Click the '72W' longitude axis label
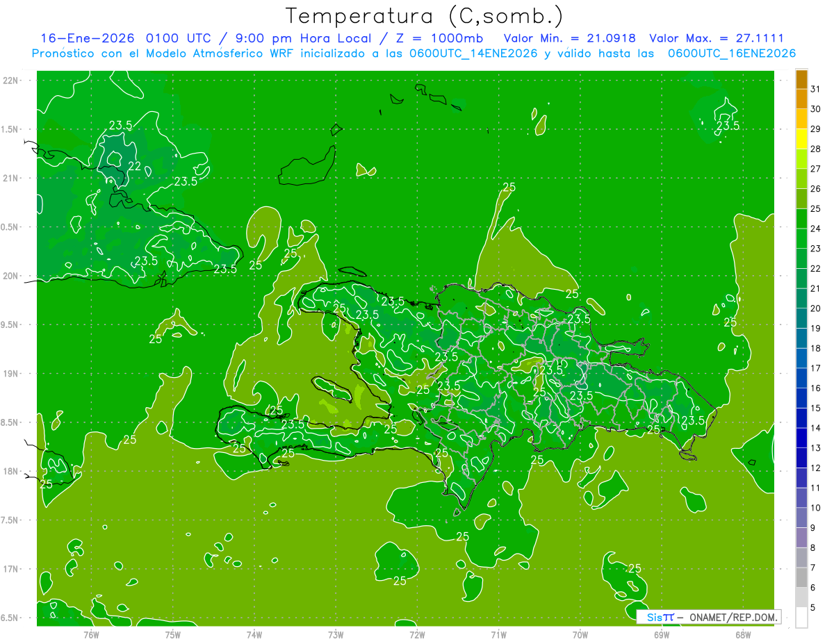This screenshot has height=644, width=834. 417,635
